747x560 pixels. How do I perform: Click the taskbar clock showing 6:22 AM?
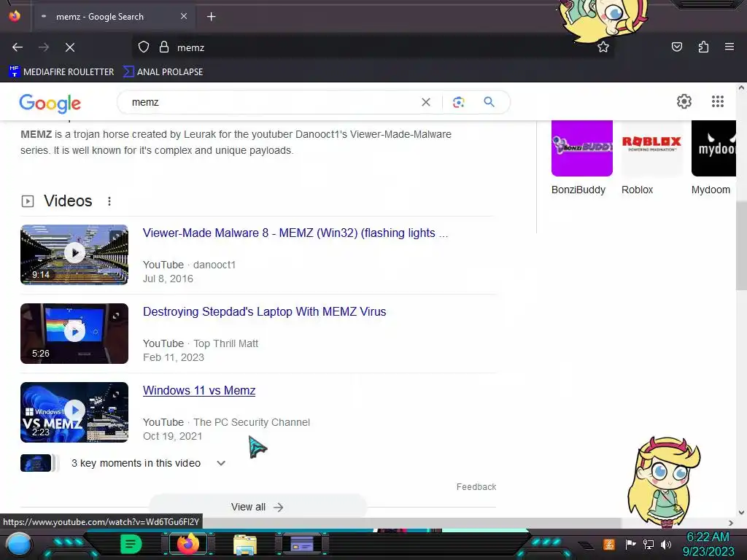[708, 544]
